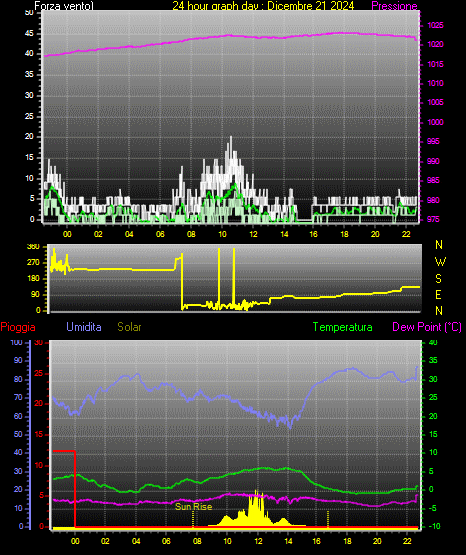The width and height of the screenshot is (466, 555).
Task: Click the red 25 value on rain axis
Action: coord(39,373)
